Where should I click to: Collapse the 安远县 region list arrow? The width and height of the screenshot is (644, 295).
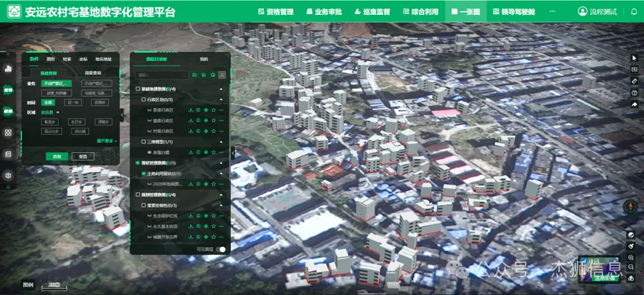[58, 112]
